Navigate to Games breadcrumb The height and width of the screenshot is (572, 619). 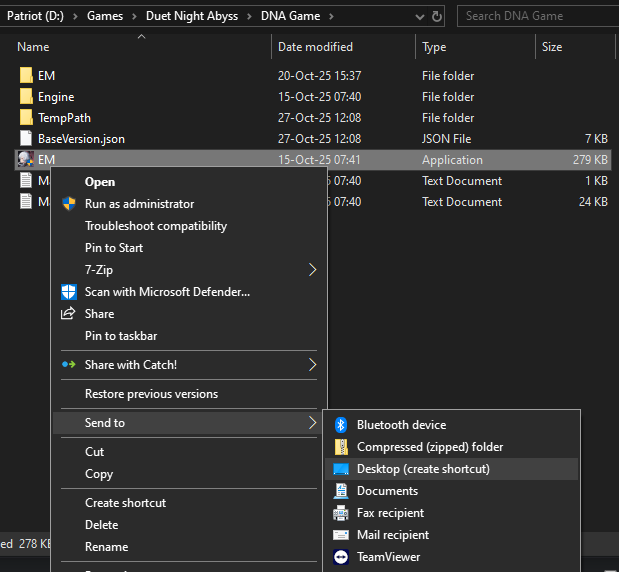tap(105, 16)
